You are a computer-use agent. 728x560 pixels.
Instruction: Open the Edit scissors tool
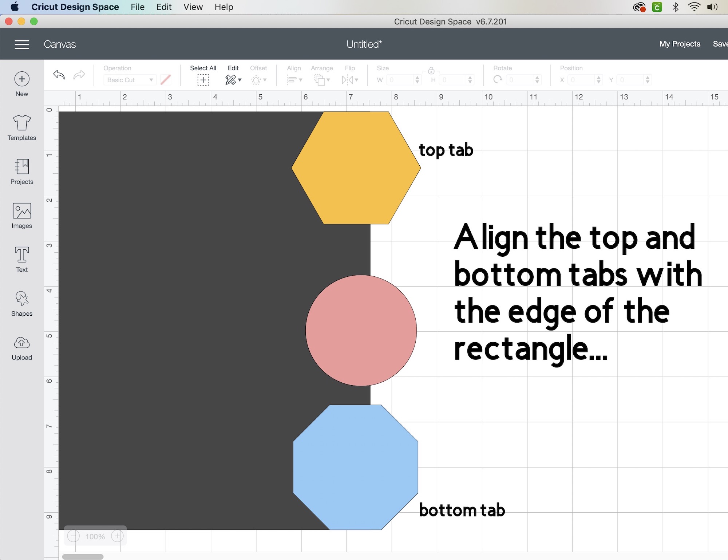pos(230,80)
